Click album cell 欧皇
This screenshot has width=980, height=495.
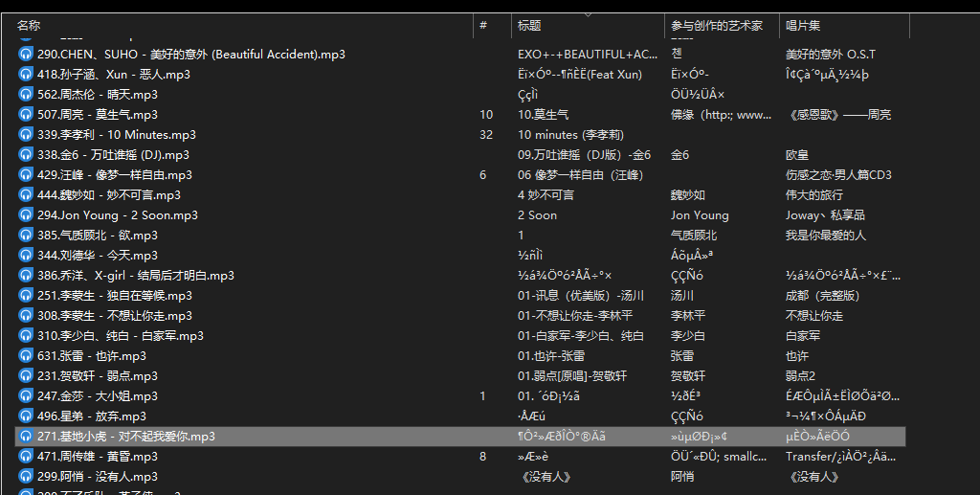pyautogui.click(x=797, y=154)
